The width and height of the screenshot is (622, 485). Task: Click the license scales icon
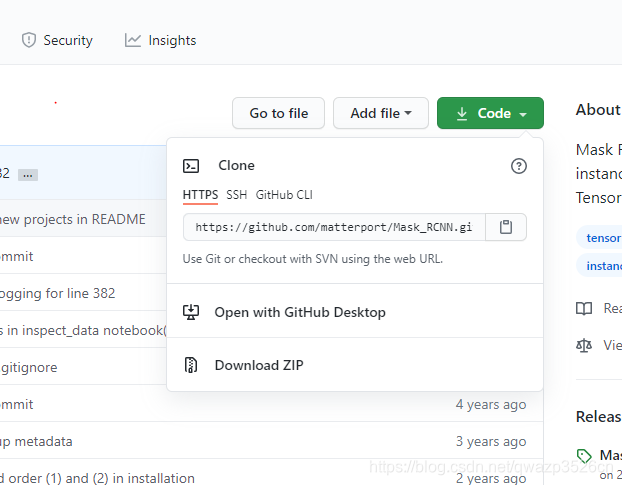point(584,345)
